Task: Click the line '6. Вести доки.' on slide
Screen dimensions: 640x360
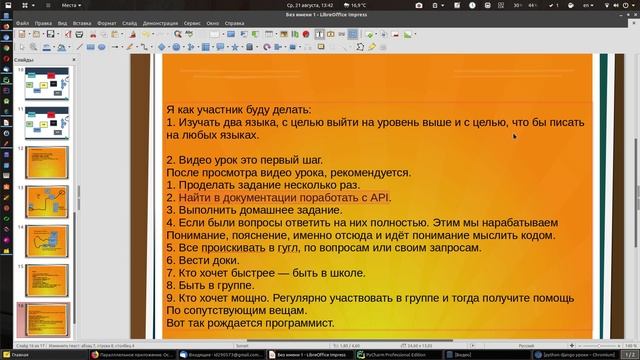Action: 203,260
